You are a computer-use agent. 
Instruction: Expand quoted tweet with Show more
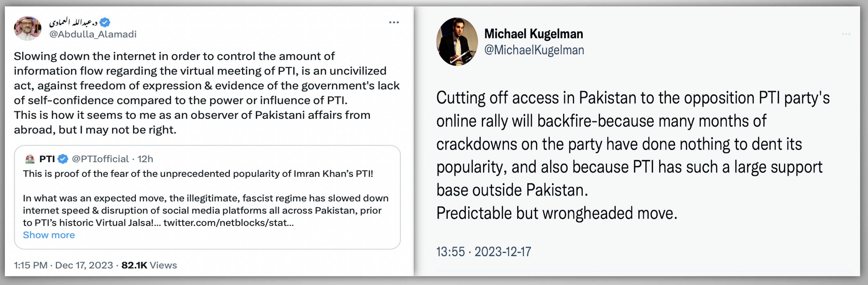49,235
